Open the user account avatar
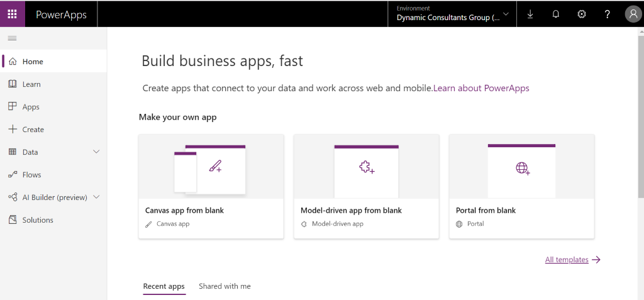Viewport: 644px width, 300px height. coord(633,14)
